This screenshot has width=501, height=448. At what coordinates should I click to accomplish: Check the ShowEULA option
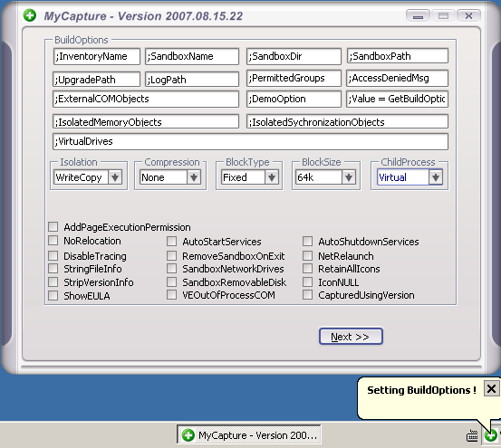(x=53, y=295)
